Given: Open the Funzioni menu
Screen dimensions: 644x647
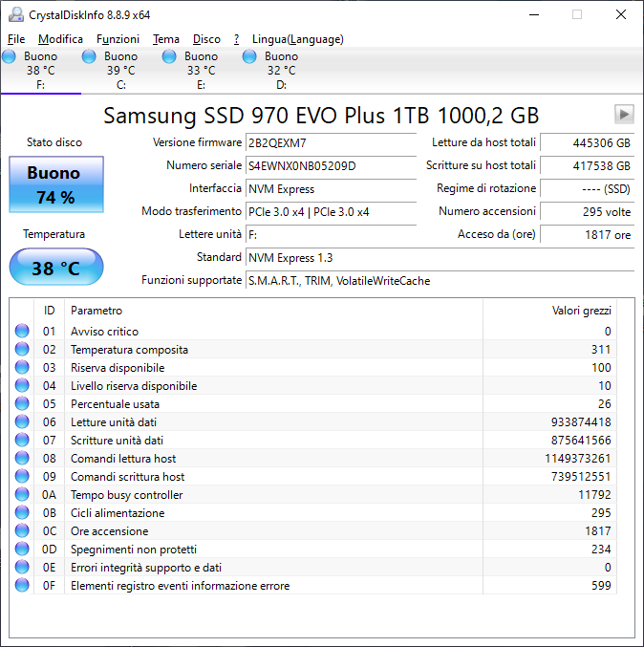Looking at the screenshot, I should [118, 39].
